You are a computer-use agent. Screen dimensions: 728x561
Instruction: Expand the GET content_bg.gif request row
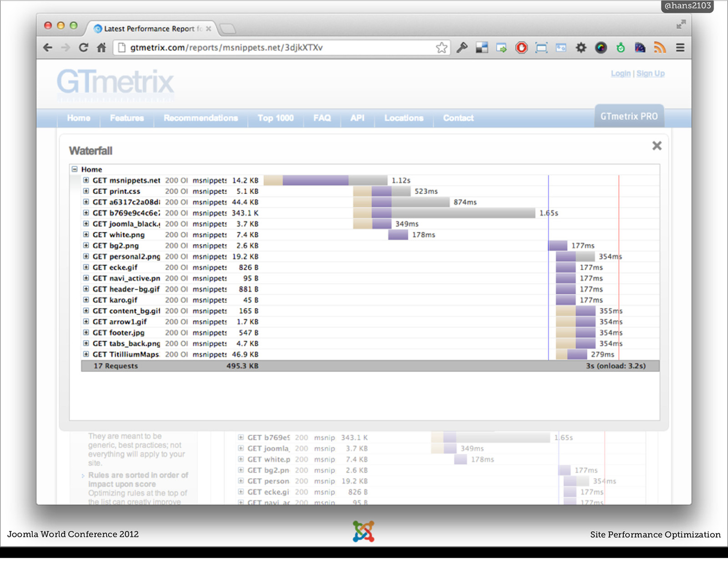tap(86, 311)
